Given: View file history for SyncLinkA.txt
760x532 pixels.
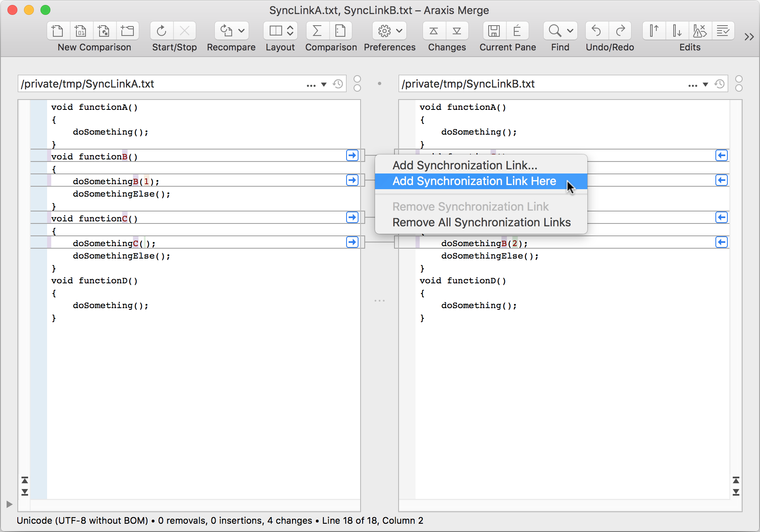Looking at the screenshot, I should click(x=338, y=83).
